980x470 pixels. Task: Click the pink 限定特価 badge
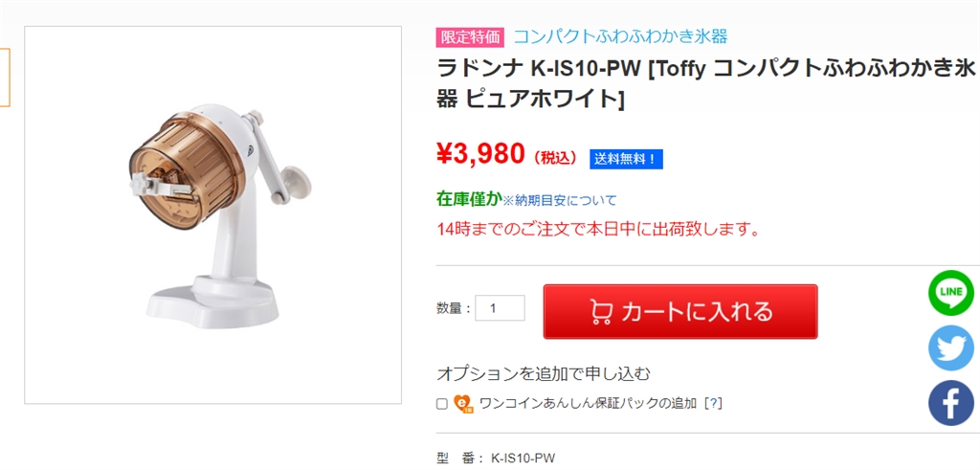[x=470, y=37]
